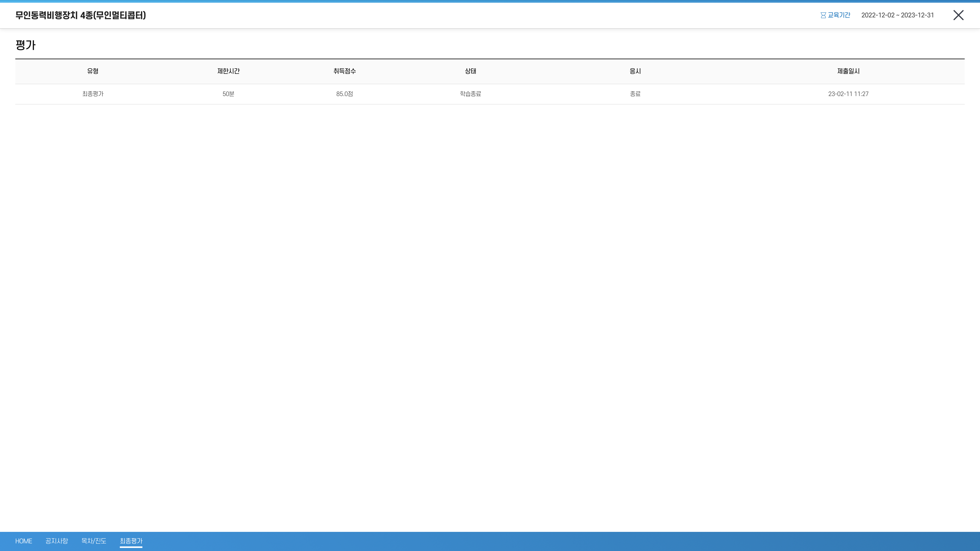Click the 유형 column header
This screenshot has height=551, width=980.
[92, 71]
